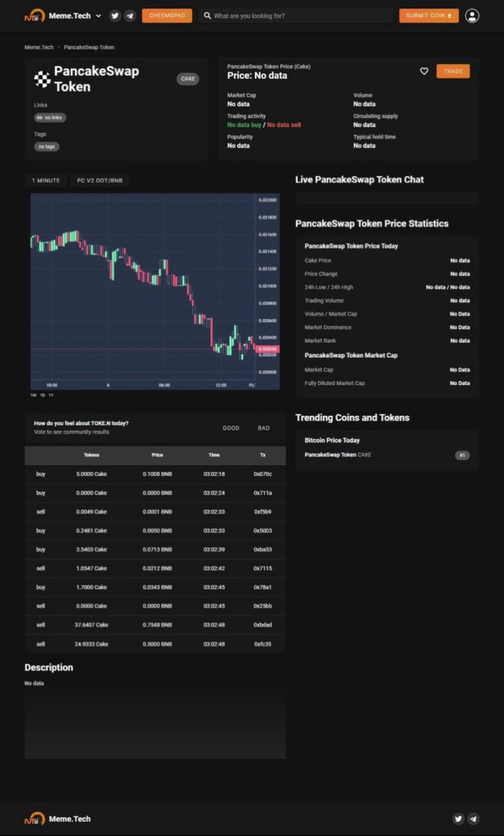Click the '24h Low / 24h High' stat row
The image size is (504, 836).
(387, 287)
